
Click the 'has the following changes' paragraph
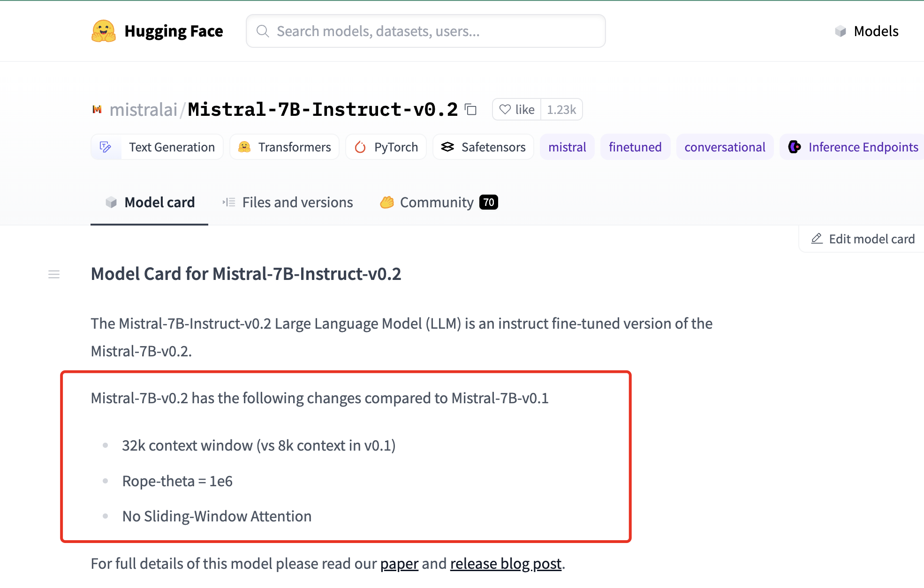319,398
